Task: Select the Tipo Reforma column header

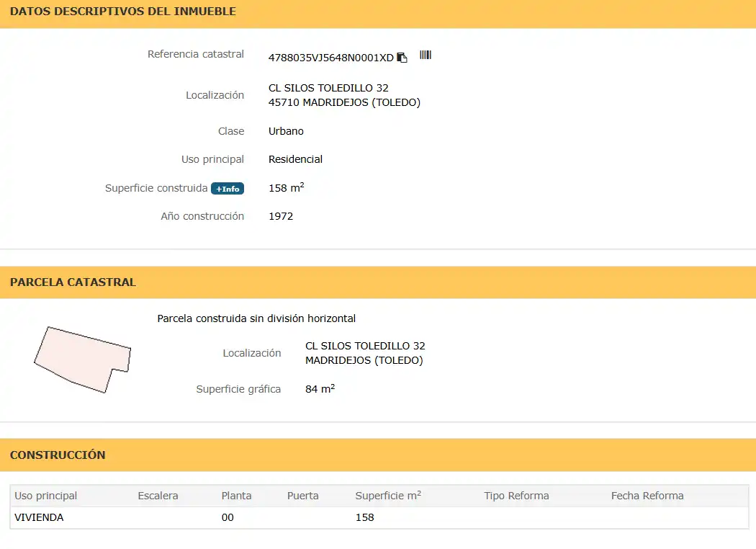Action: [516, 496]
